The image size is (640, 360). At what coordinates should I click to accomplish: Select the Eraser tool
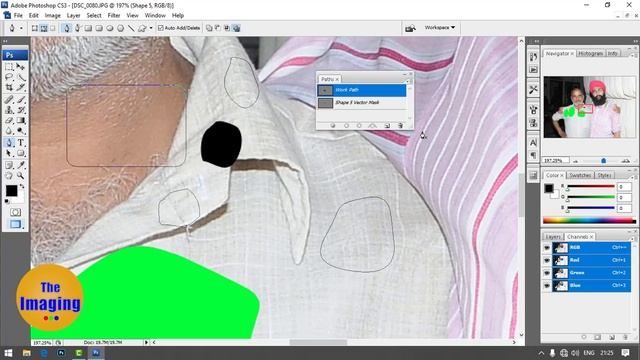[x=9, y=120]
